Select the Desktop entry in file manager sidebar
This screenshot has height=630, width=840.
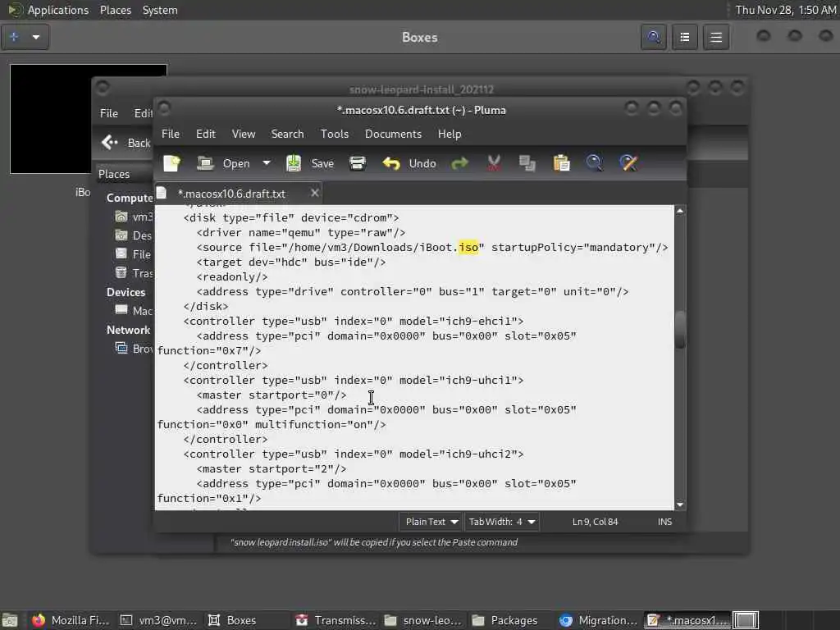[134, 235]
